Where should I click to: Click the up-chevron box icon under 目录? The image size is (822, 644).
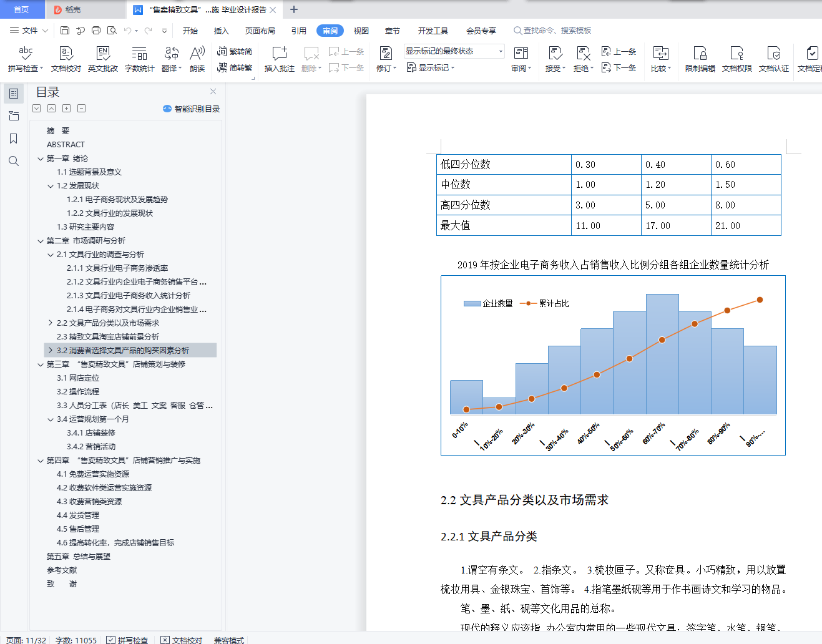(51, 109)
